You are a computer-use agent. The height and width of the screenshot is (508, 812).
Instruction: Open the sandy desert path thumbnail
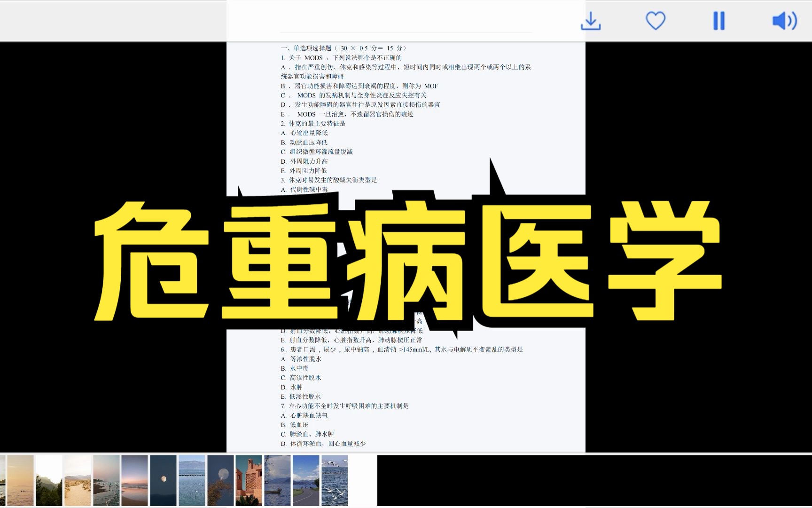point(78,480)
